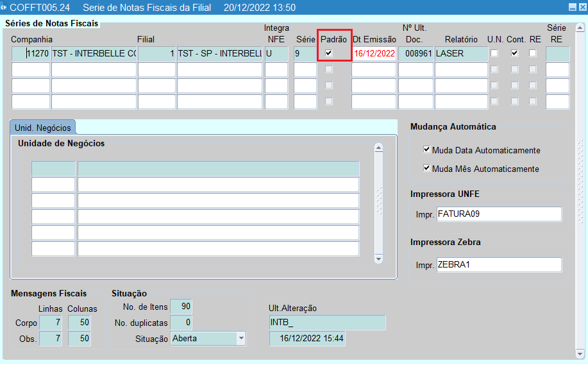Click scroll up arrow of main window scrollbar
588x365 pixels.
(580, 28)
